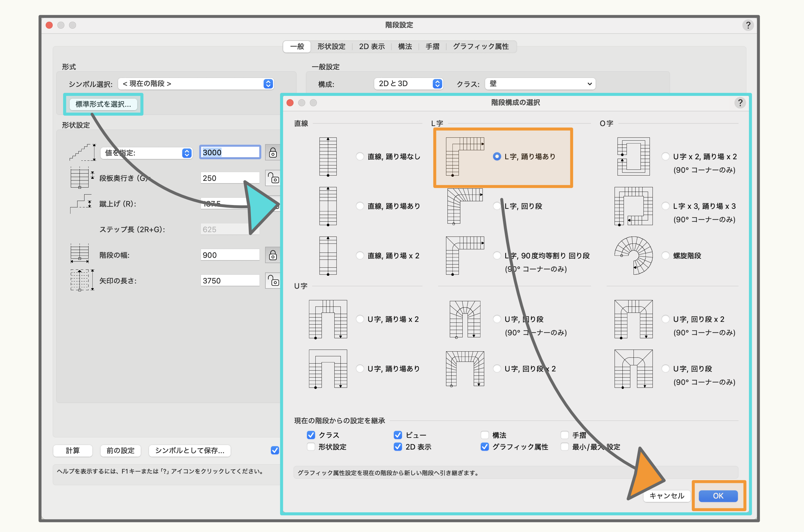This screenshot has width=804, height=532.
Task: Uncheck ビュー inherit checkbox
Action: [x=398, y=435]
